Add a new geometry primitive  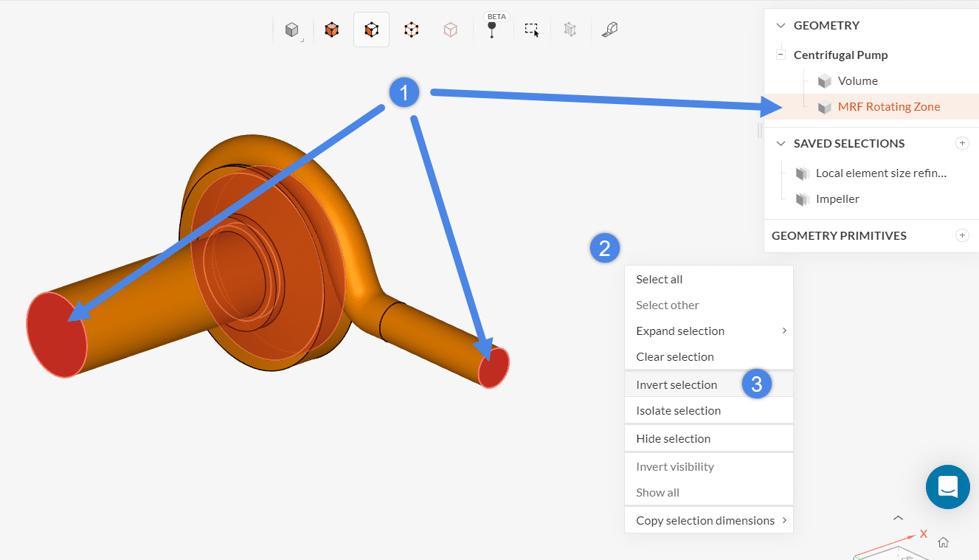[x=962, y=235]
